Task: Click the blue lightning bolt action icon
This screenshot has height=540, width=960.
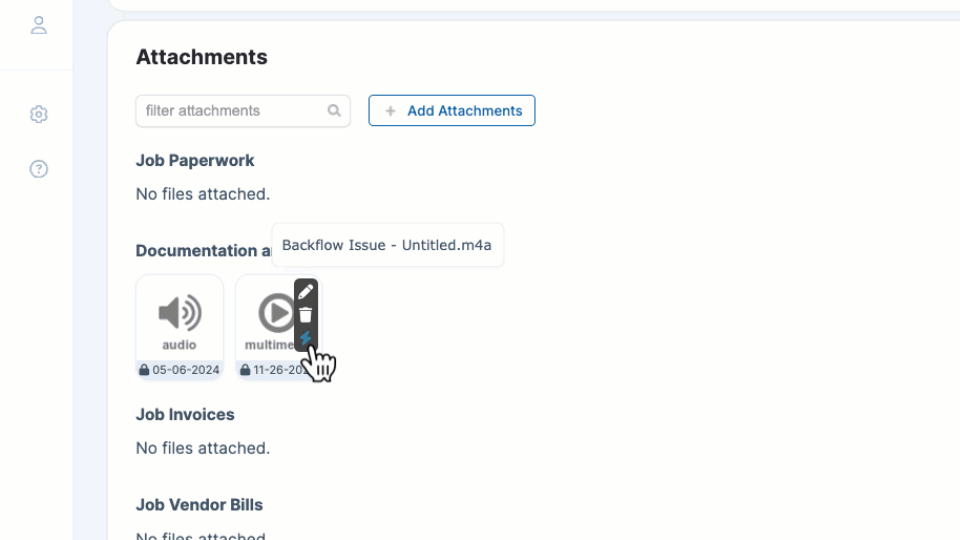Action: tap(306, 339)
